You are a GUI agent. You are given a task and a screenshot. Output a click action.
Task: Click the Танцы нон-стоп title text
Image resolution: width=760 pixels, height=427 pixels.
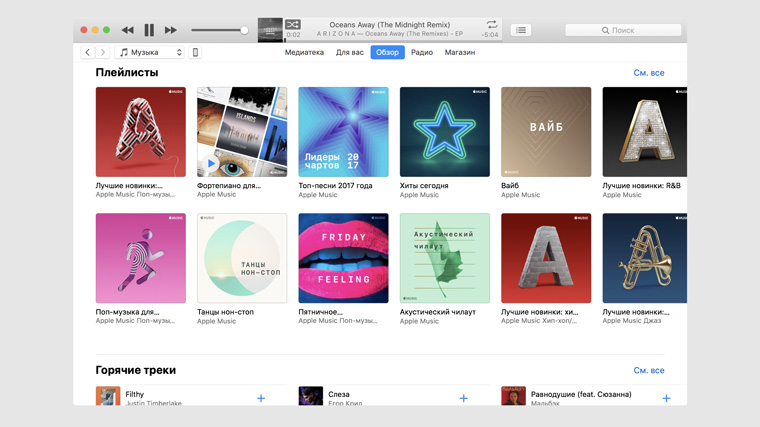pyautogui.click(x=225, y=312)
